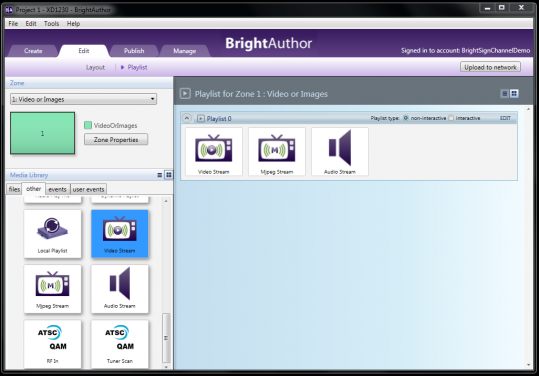
Task: Select Video Stream in the Media Library
Action: coord(120,234)
